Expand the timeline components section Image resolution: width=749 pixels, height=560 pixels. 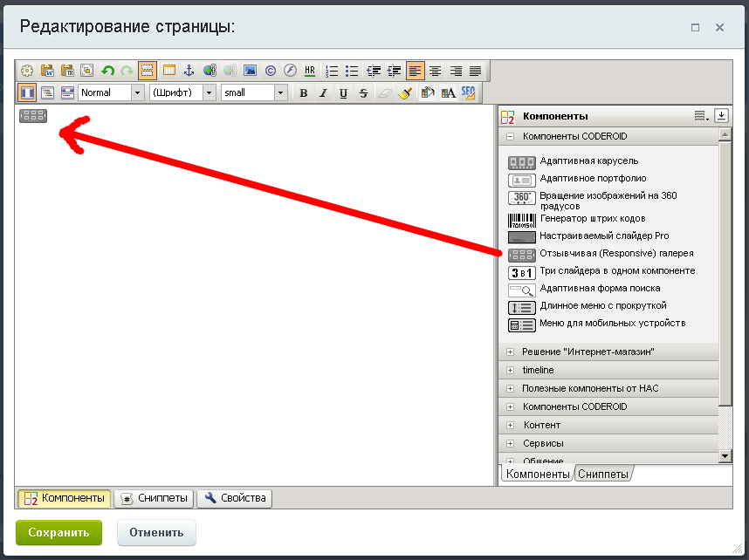click(x=510, y=370)
